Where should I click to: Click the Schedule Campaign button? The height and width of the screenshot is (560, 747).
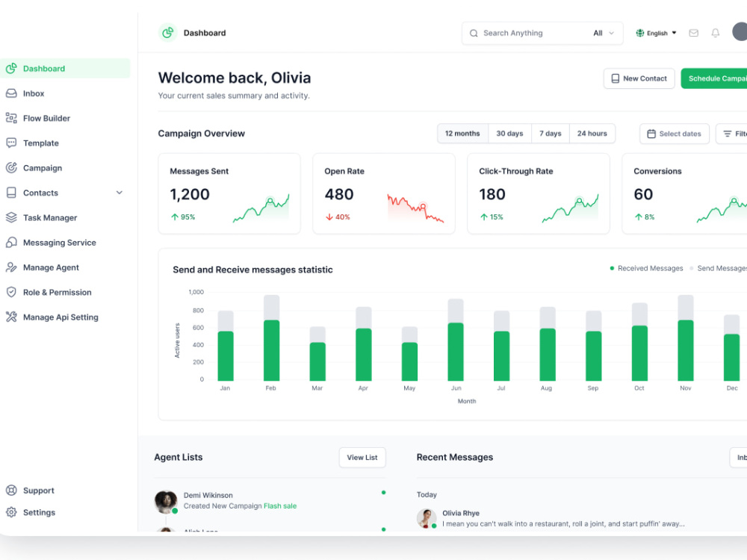point(713,78)
